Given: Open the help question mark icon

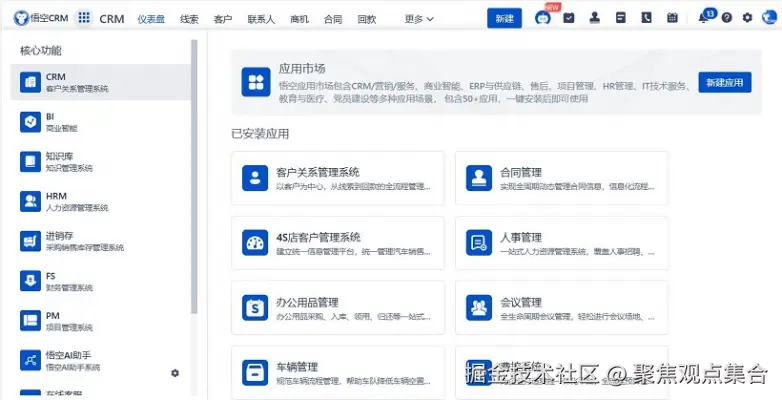Looking at the screenshot, I should 727,18.
